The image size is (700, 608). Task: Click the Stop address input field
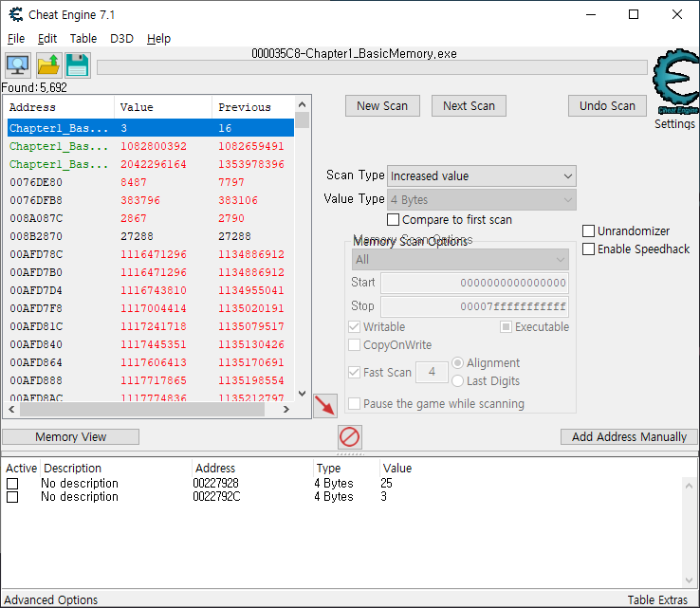(474, 306)
